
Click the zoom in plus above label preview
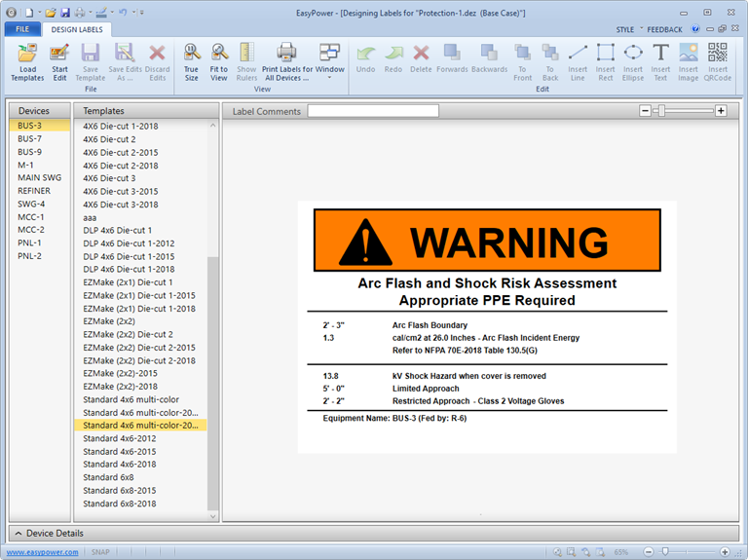[721, 111]
